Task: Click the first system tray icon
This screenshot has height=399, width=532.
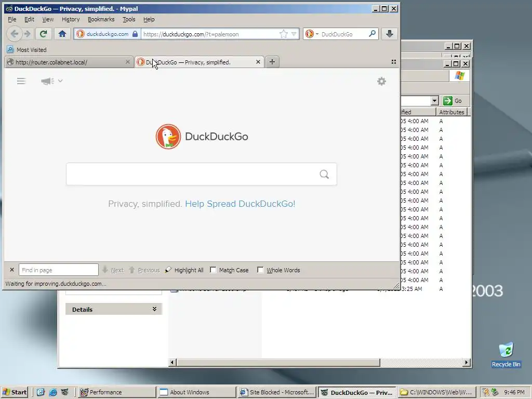Action: click(486, 392)
